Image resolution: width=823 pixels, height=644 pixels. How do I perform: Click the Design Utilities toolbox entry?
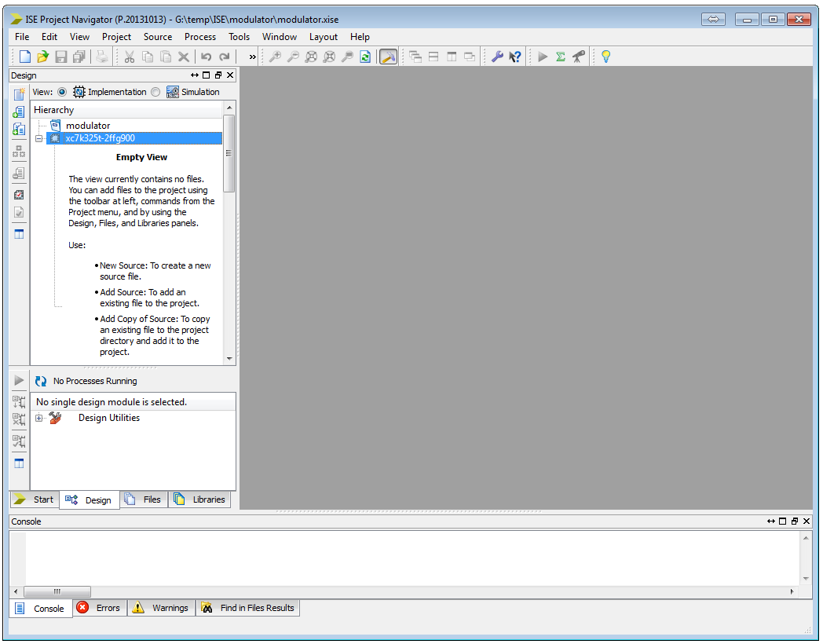108,419
